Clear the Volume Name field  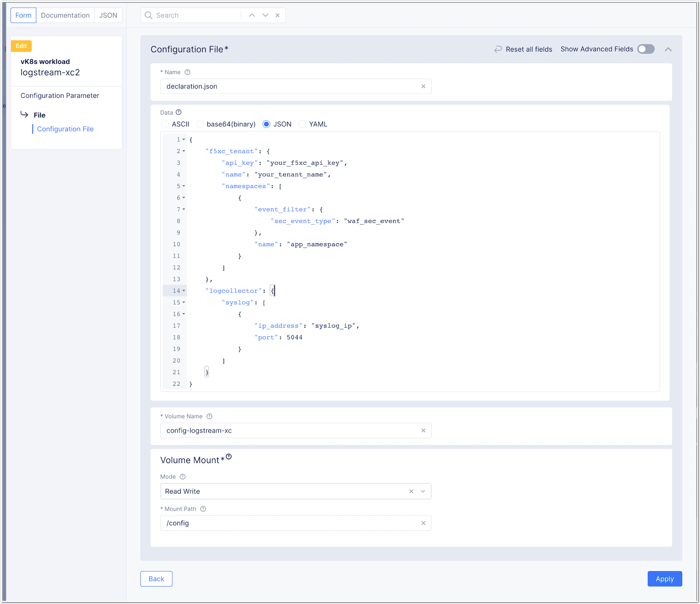(423, 430)
